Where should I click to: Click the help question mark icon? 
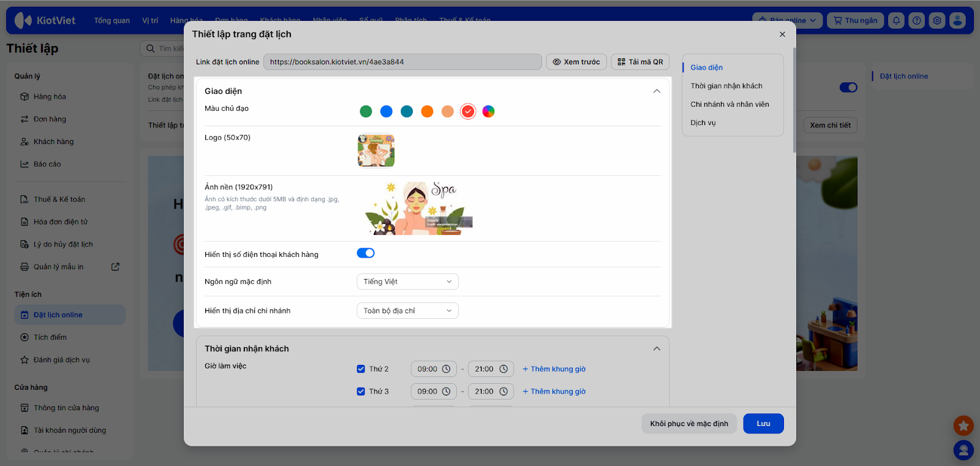[x=916, y=20]
